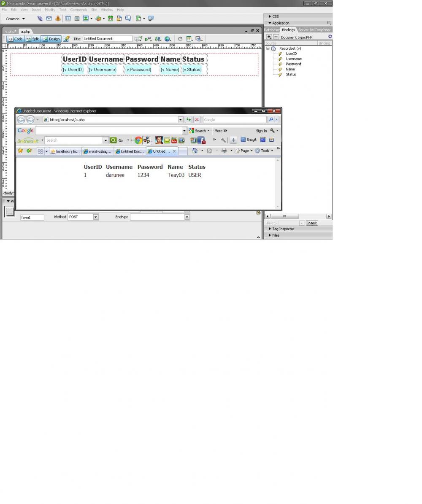Click the Hyperlink icon in Dreamweaver Insert bar
Screen dimensions: 422x504
coord(40,19)
